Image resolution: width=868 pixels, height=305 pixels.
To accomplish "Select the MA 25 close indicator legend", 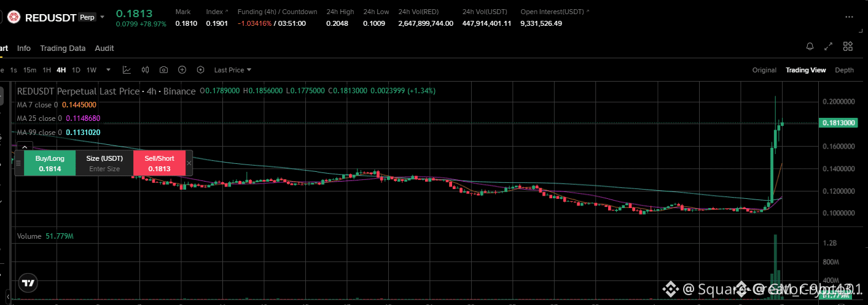I will [58, 118].
